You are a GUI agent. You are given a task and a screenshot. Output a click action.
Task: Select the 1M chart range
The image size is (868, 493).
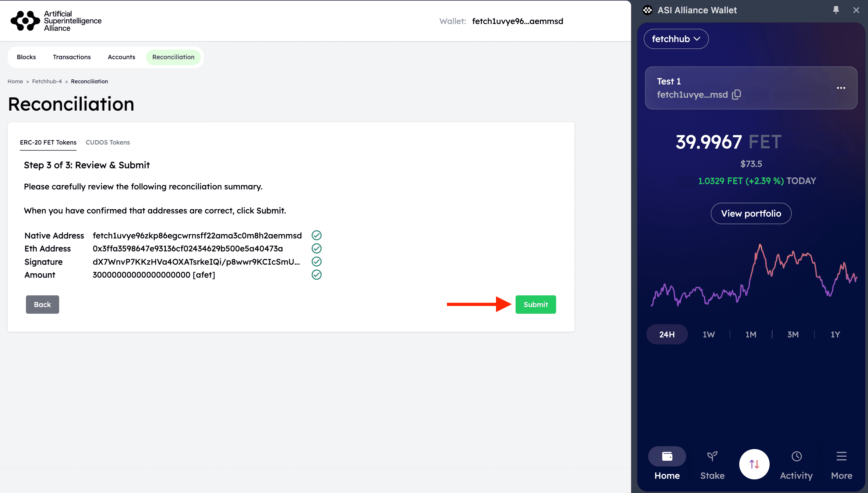click(750, 335)
